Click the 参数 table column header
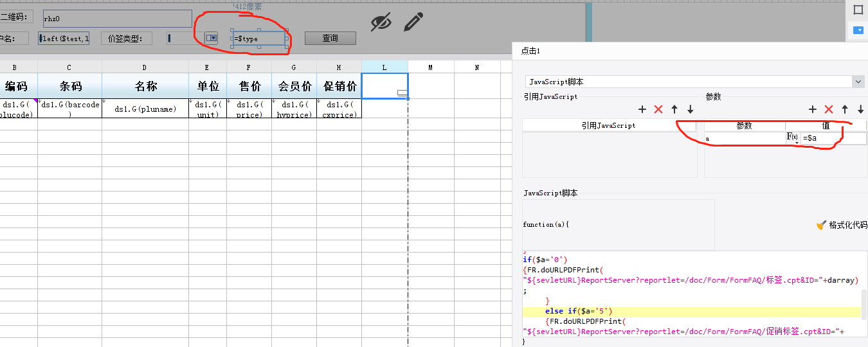The image size is (868, 347). point(745,125)
